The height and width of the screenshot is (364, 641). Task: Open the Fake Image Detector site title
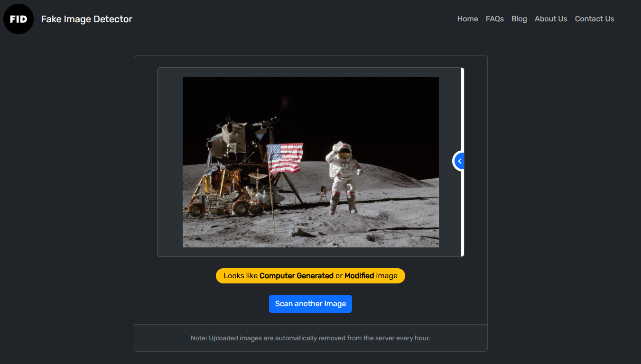[x=87, y=19]
